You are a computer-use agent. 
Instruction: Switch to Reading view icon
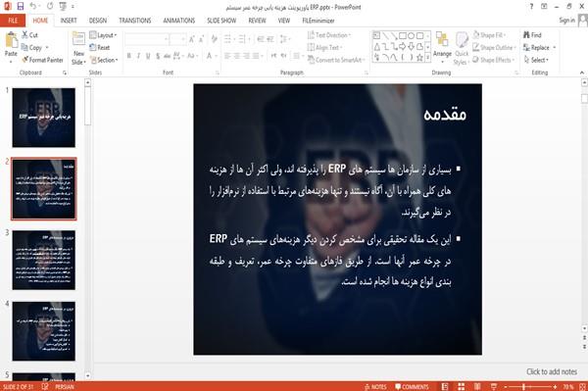pyautogui.click(x=477, y=387)
